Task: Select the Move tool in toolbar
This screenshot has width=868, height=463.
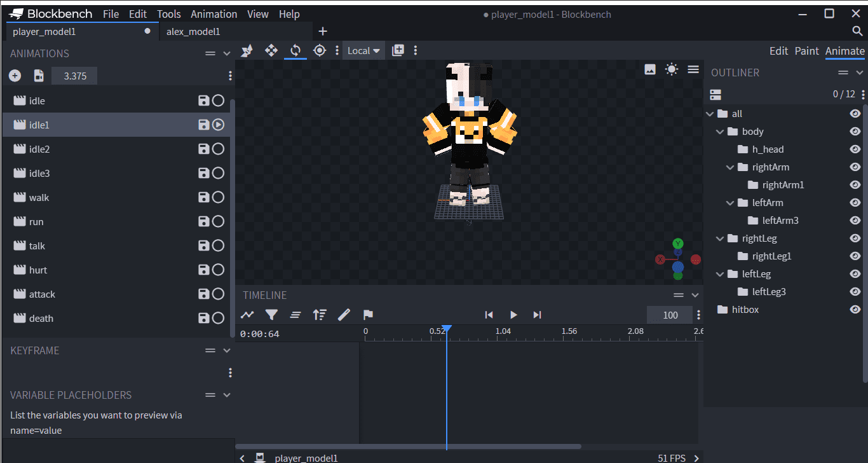Action: 271,50
